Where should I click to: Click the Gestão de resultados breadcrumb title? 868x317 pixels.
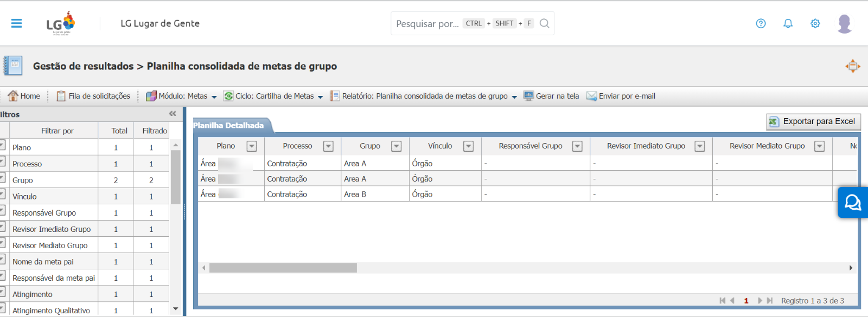[83, 66]
